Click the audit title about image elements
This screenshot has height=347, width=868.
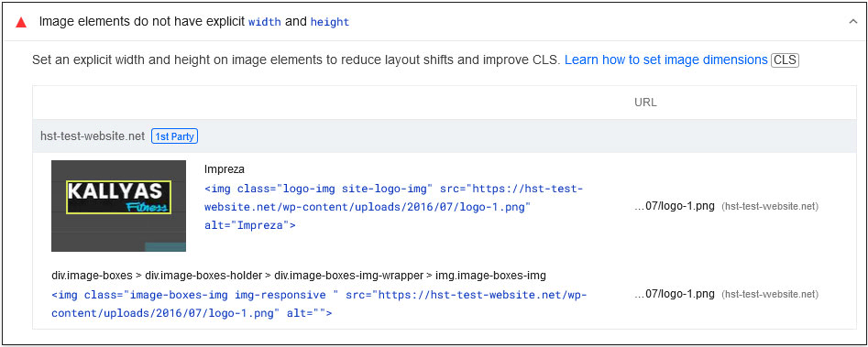pyautogui.click(x=193, y=22)
